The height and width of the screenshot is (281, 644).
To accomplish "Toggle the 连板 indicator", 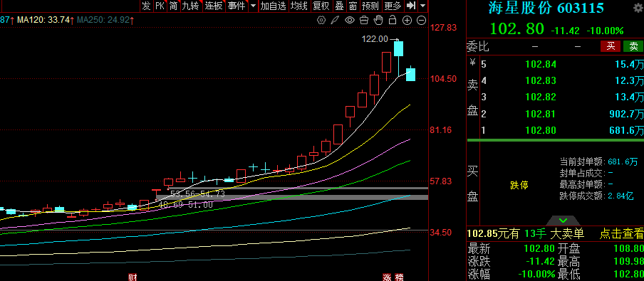I will 214,6.
